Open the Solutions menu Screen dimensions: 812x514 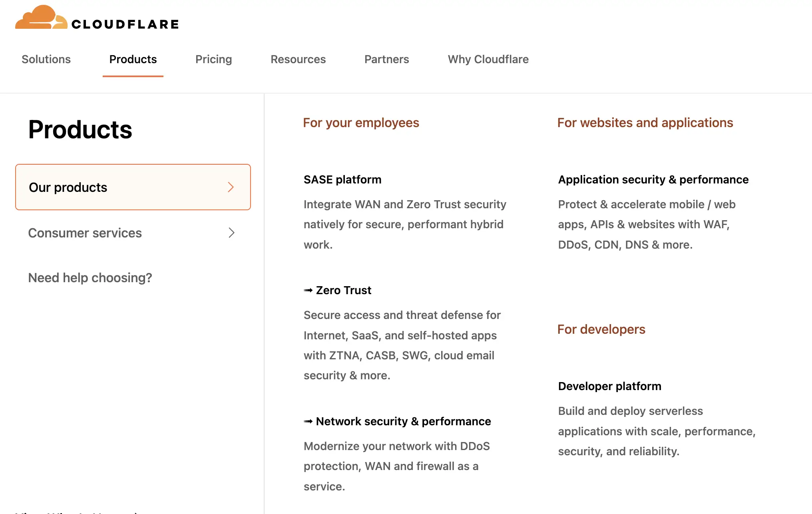[46, 59]
